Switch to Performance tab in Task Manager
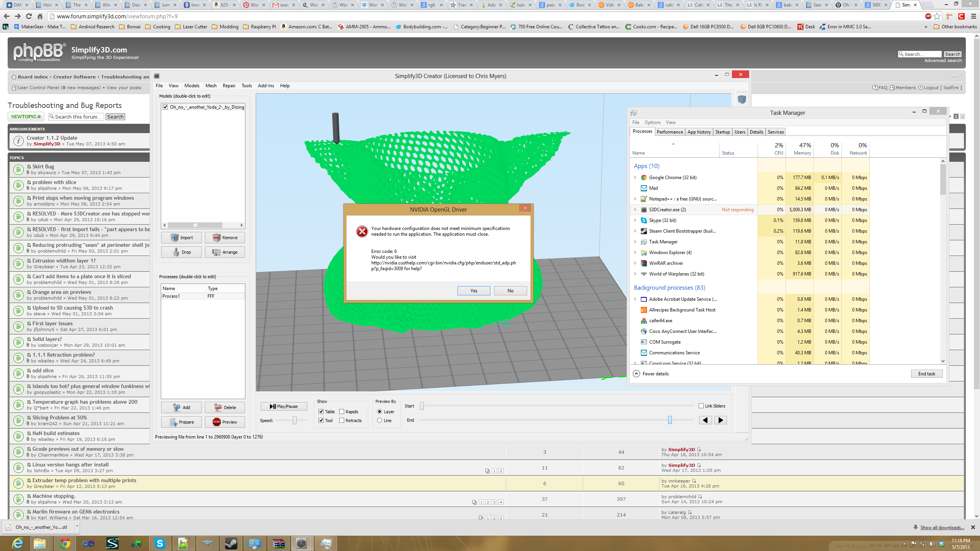 [670, 132]
